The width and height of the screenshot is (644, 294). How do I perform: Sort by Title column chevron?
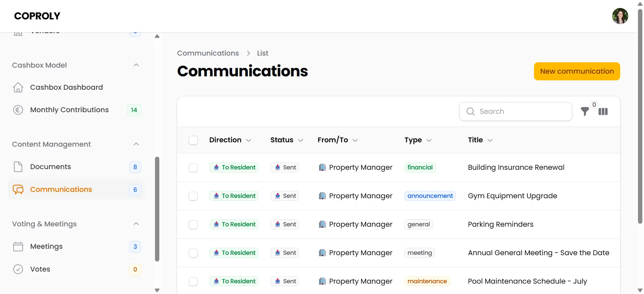[490, 140]
